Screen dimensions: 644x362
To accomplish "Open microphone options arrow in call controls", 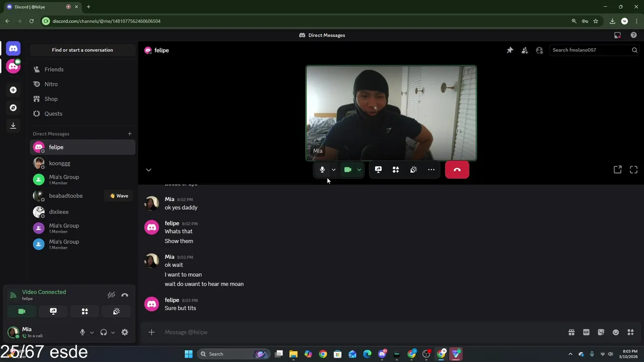I will click(334, 170).
